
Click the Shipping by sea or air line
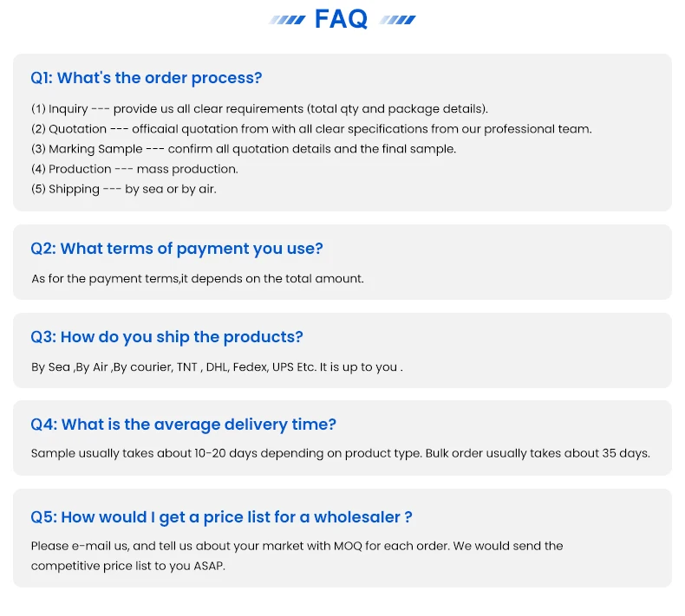tap(124, 189)
